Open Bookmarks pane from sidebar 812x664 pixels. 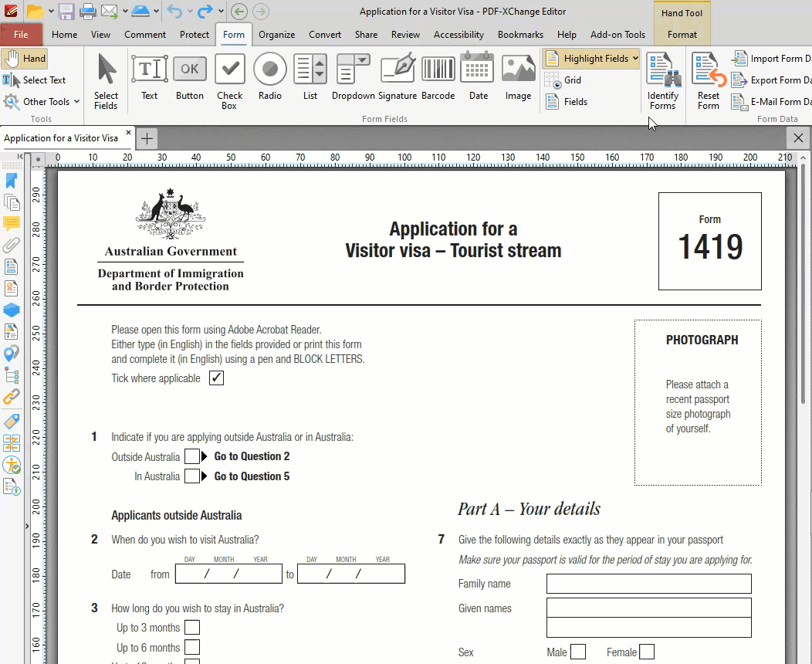coord(12,181)
